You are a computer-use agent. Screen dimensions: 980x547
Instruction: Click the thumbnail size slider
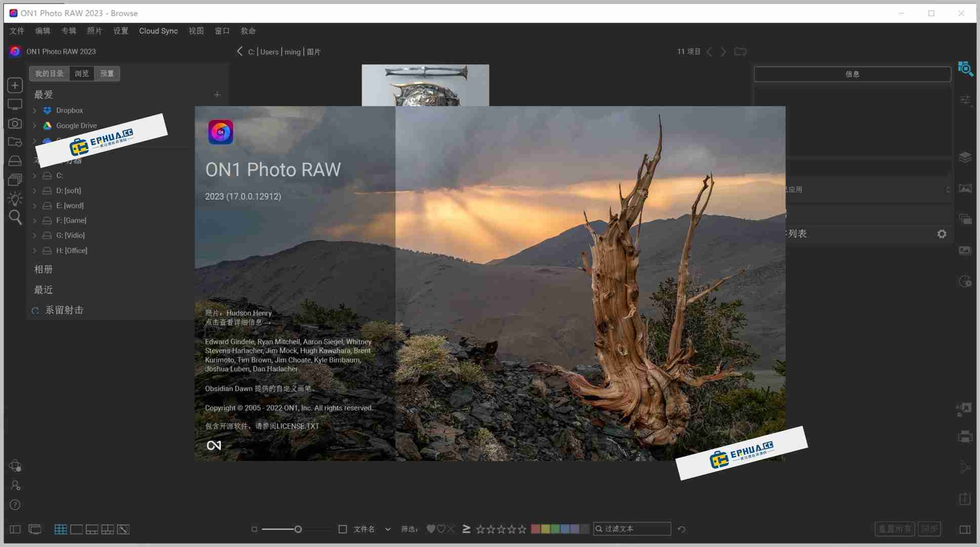[x=298, y=529]
